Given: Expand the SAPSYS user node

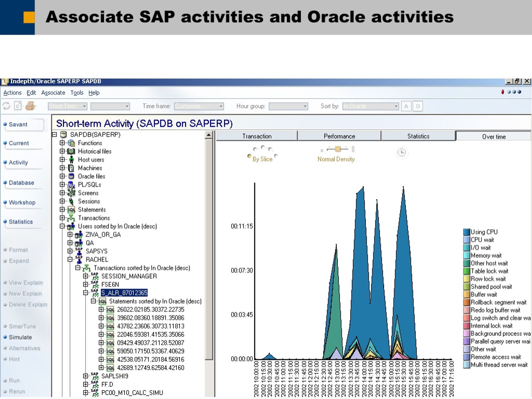Looking at the screenshot, I should point(70,251).
